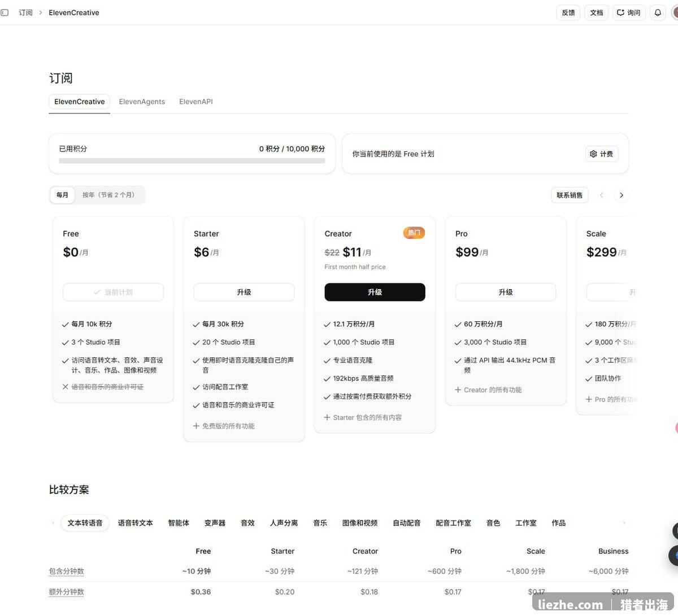This screenshot has width=678, height=616.
Task: Toggle the sidebar panel icon
Action: [5, 12]
